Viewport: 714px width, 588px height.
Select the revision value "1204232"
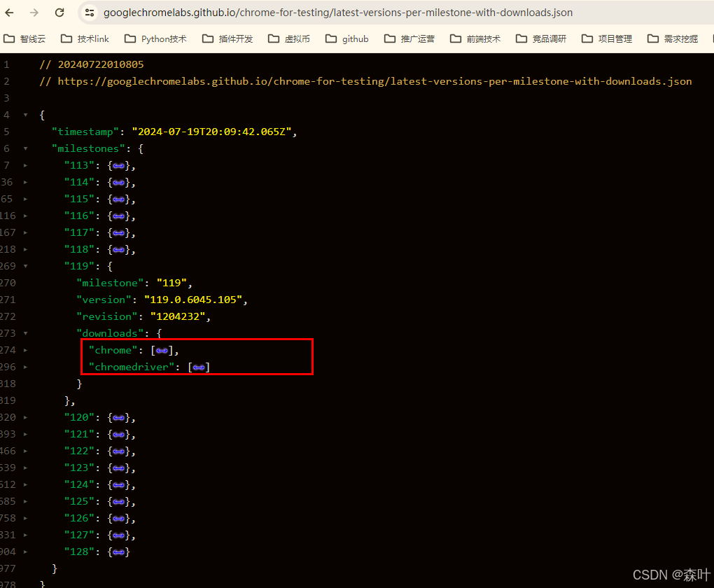(178, 316)
